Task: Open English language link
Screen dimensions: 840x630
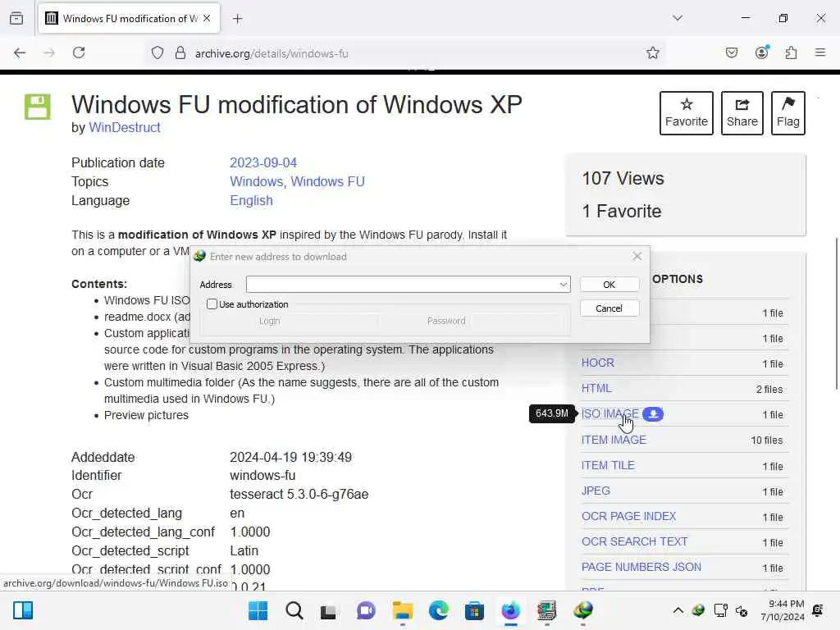Action: click(251, 200)
